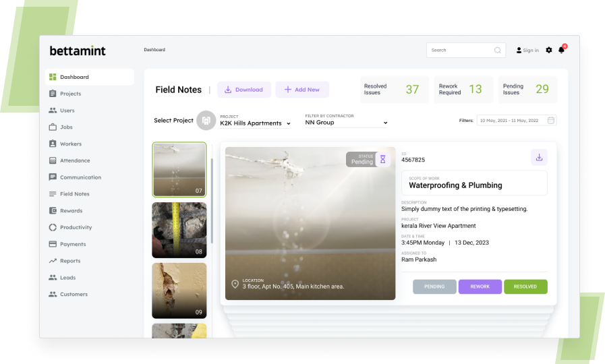Screen dimensions: 605x364
Task: Select thumbnail 08 with measuring tape
Action: [x=179, y=231]
